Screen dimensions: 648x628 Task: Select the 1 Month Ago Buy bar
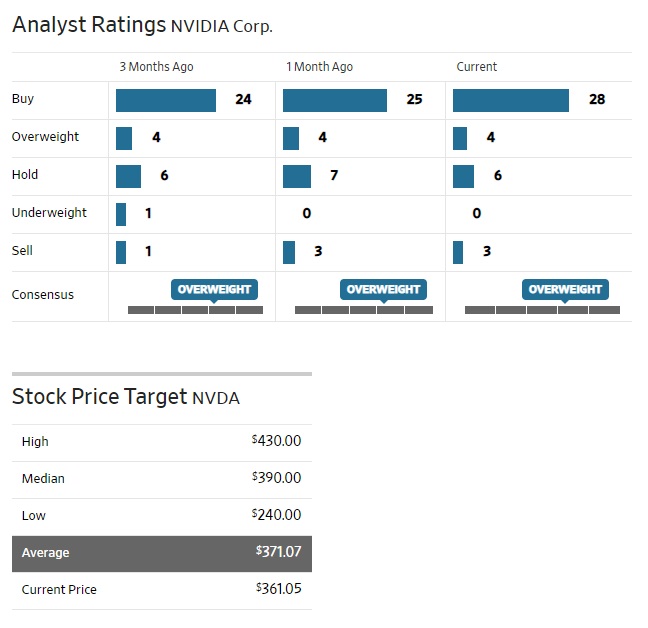click(x=335, y=100)
